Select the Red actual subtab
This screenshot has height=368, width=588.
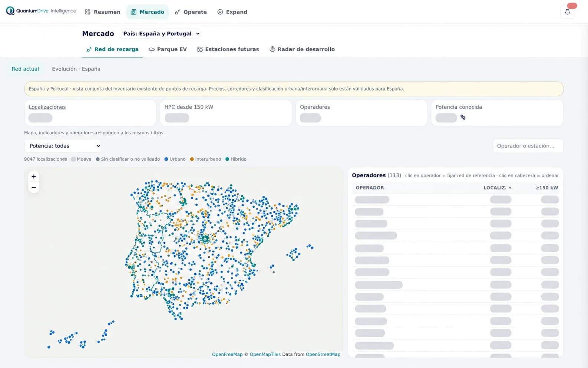point(25,69)
